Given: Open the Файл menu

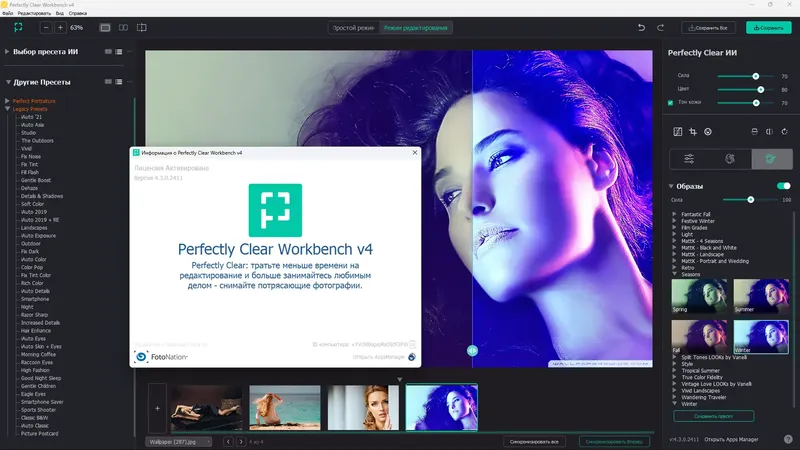Looking at the screenshot, I should click(x=8, y=13).
